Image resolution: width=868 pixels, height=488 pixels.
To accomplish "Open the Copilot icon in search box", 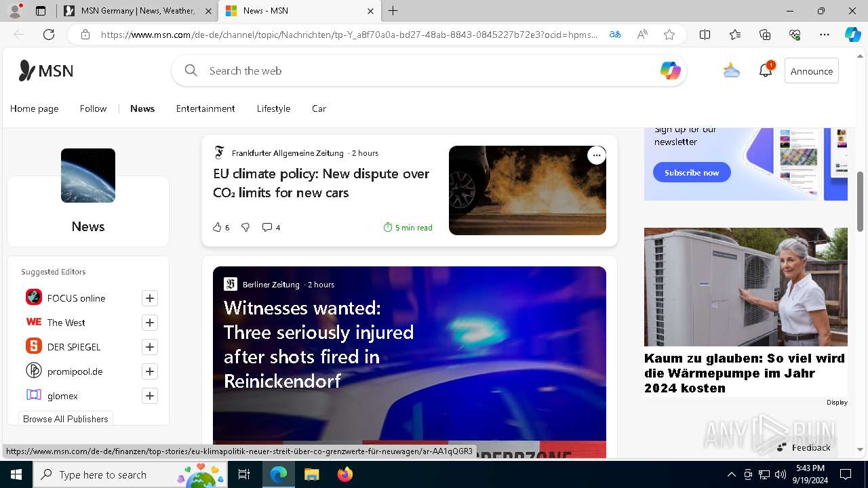I will coord(670,70).
